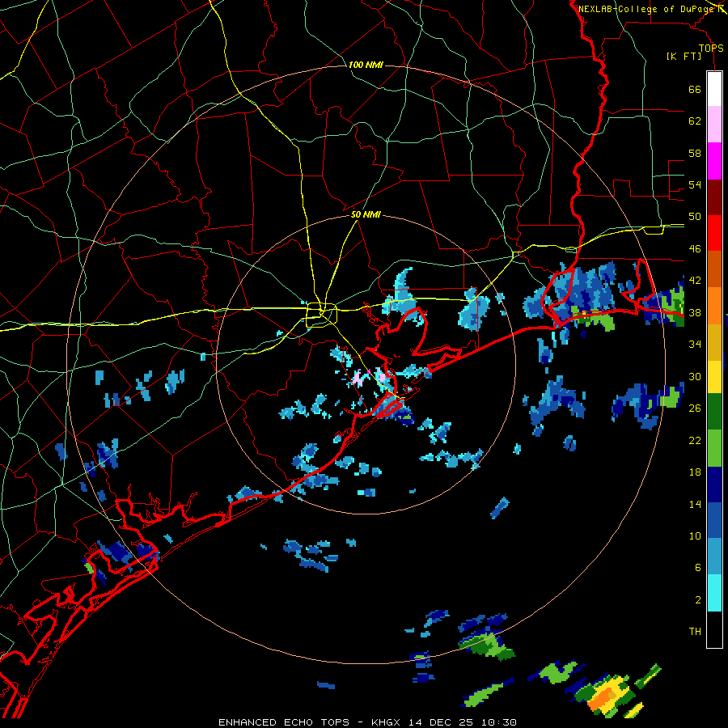728x728 pixels.
Task: Click the bright red legend swatch above 46
Action: point(714,233)
